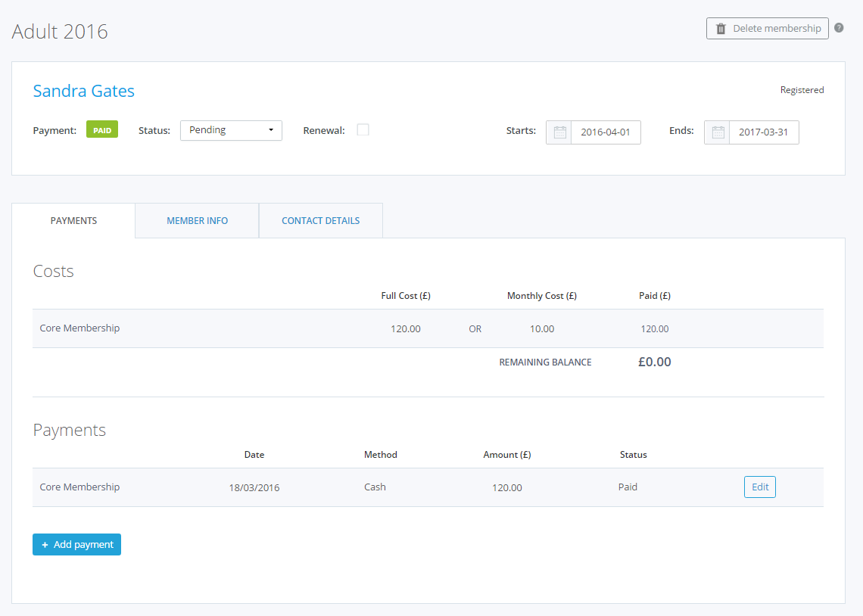Click the help question mark icon
This screenshot has height=616, width=863.
(839, 28)
